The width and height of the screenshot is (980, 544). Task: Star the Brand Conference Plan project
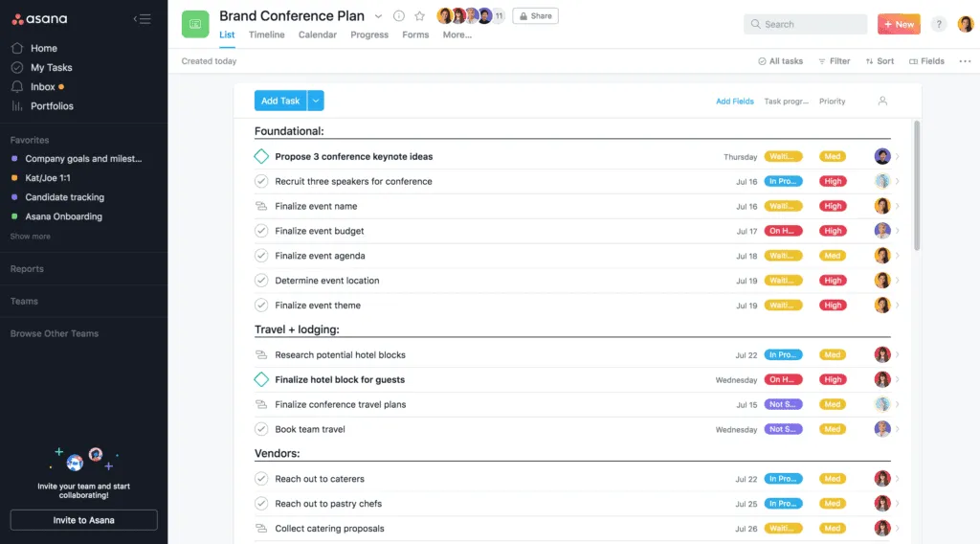[x=419, y=16]
